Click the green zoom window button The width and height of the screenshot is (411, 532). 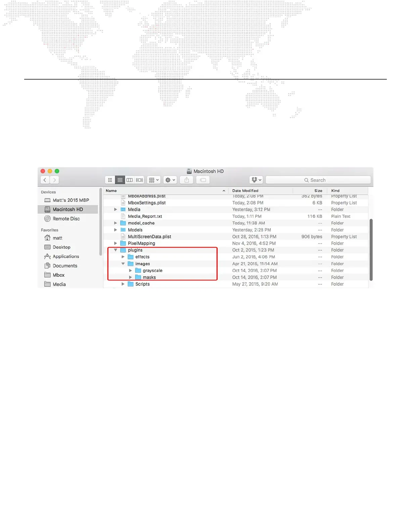tap(57, 171)
